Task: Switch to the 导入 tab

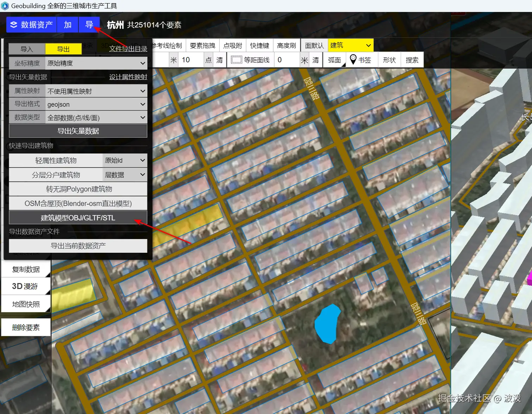Action: [27, 49]
